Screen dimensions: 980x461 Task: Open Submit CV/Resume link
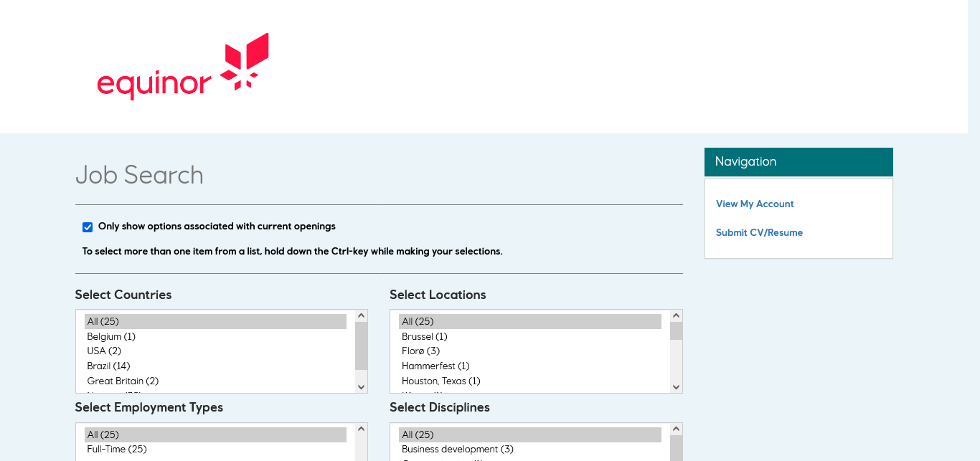coord(759,233)
